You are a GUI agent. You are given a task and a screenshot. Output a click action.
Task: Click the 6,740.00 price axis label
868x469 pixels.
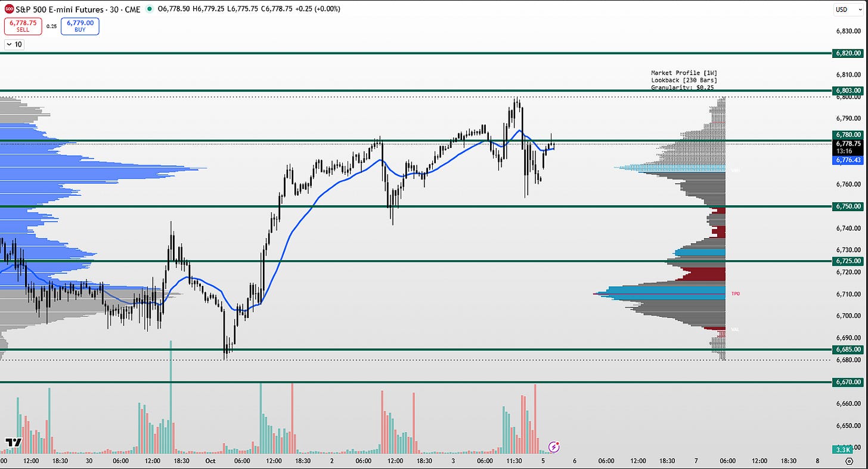click(847, 228)
